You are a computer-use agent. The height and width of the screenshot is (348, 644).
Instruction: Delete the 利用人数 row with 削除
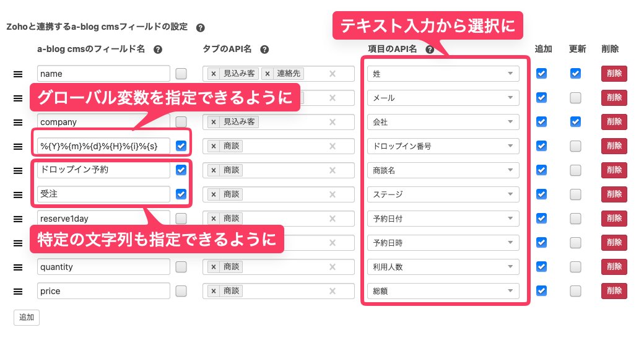614,267
